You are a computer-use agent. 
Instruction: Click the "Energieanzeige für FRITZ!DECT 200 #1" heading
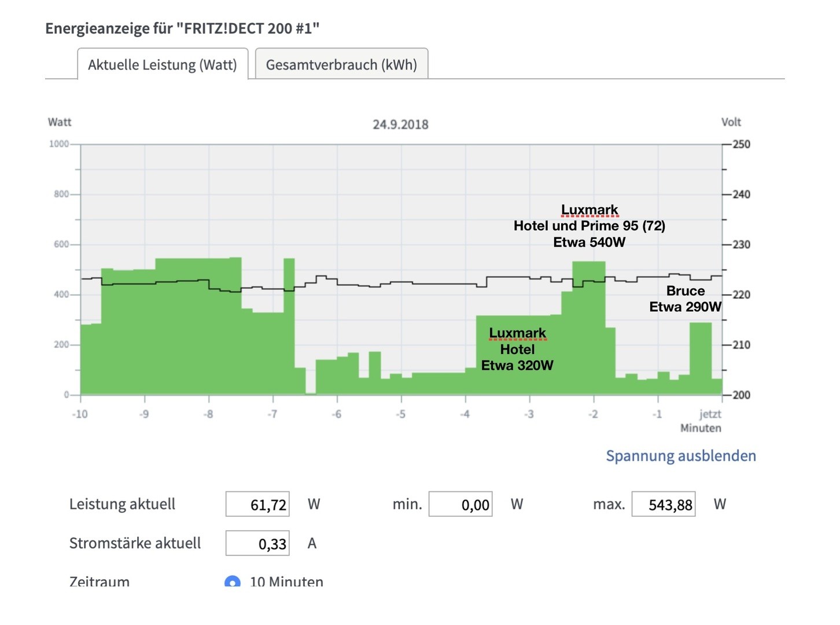[182, 28]
